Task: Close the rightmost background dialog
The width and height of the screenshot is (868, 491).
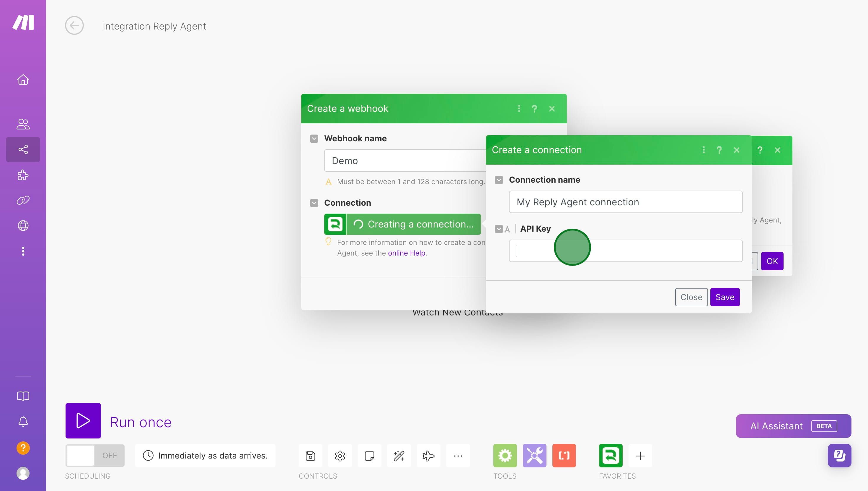Action: [778, 150]
